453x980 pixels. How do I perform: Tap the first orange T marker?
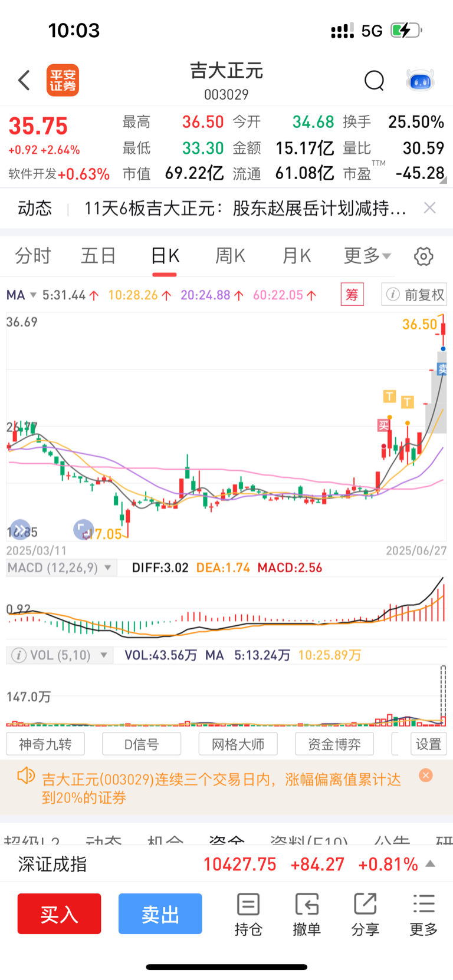coord(389,396)
